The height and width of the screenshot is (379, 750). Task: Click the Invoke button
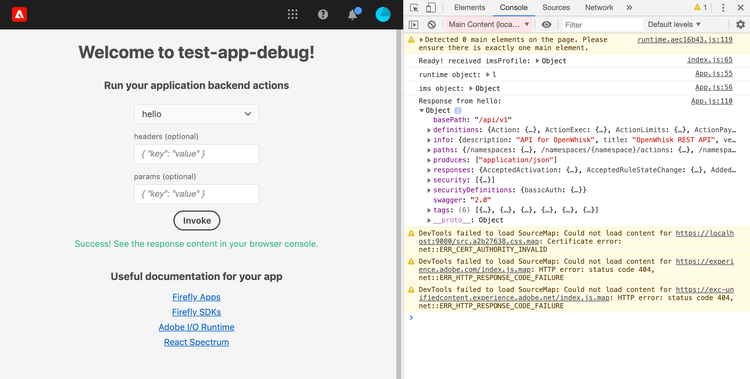pos(197,221)
